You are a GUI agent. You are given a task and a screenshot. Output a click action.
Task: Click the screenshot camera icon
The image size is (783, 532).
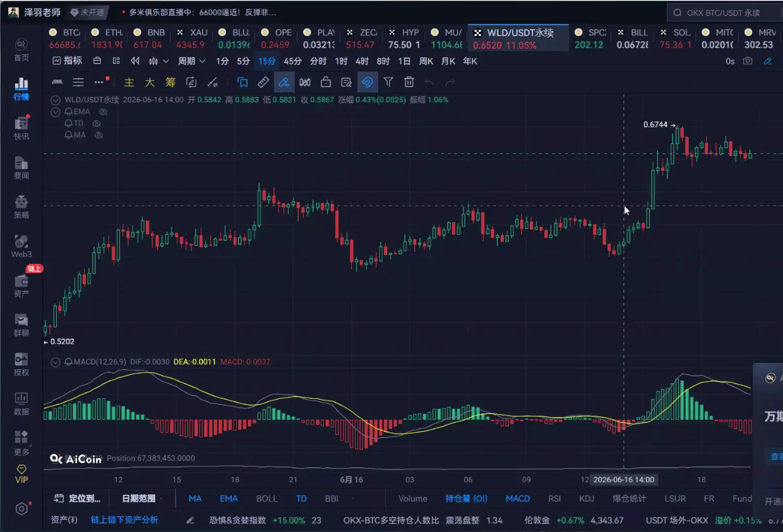(748, 61)
